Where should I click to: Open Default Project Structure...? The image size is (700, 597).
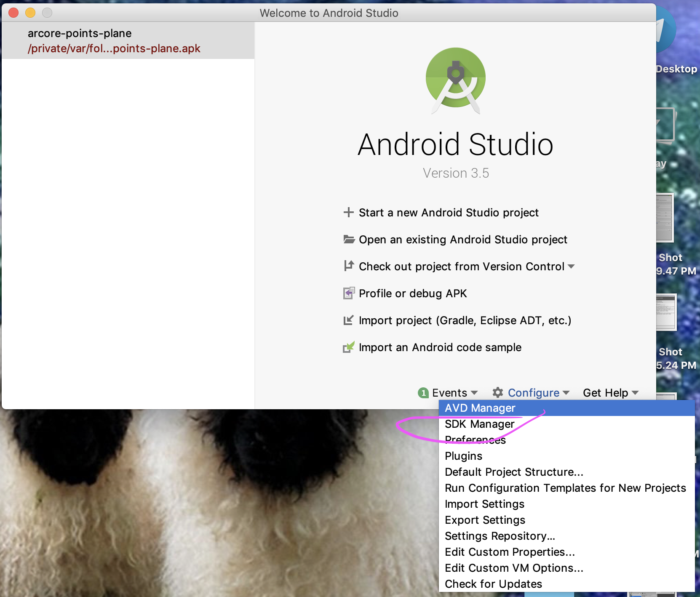[x=566, y=472]
